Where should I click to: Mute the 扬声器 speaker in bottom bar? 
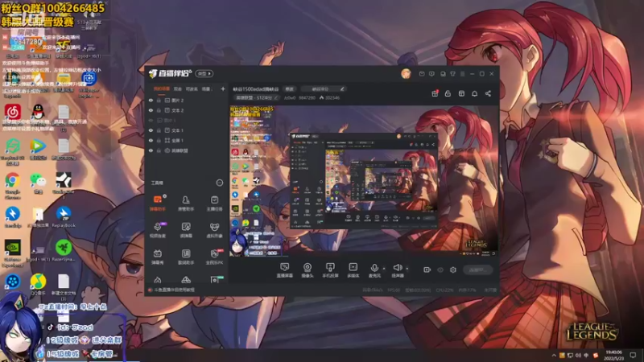[397, 270]
